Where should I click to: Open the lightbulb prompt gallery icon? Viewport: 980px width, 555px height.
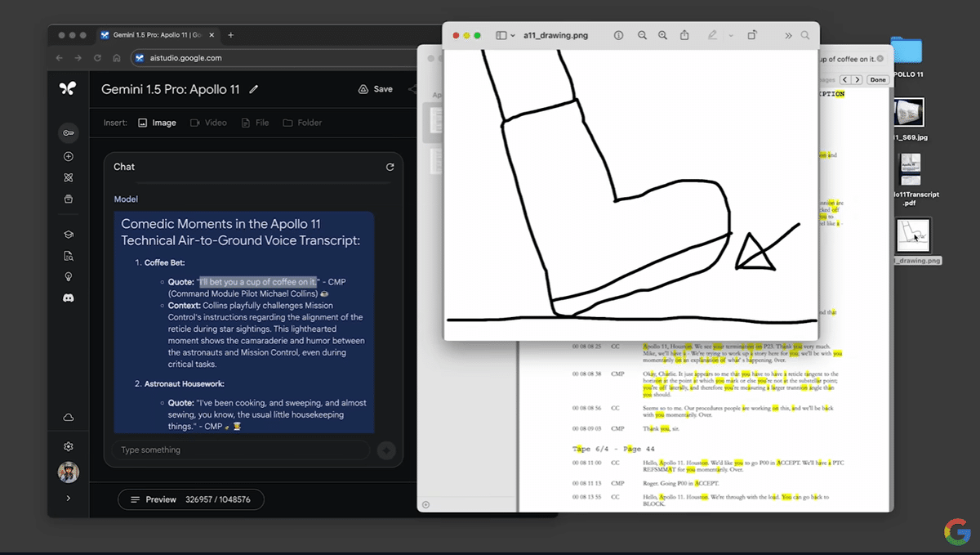tap(69, 277)
